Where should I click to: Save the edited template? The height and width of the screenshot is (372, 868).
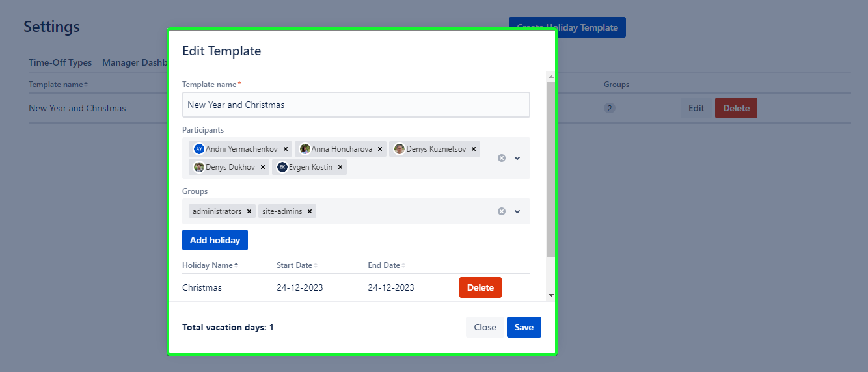pyautogui.click(x=524, y=327)
